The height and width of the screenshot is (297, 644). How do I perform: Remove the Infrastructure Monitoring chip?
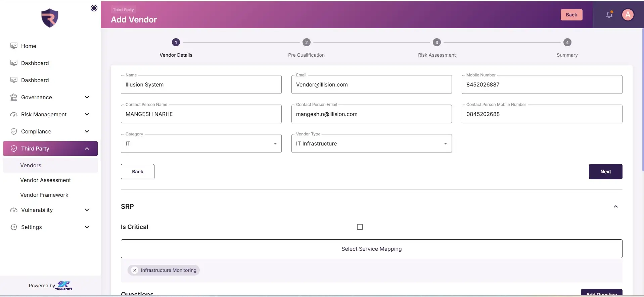(x=135, y=270)
